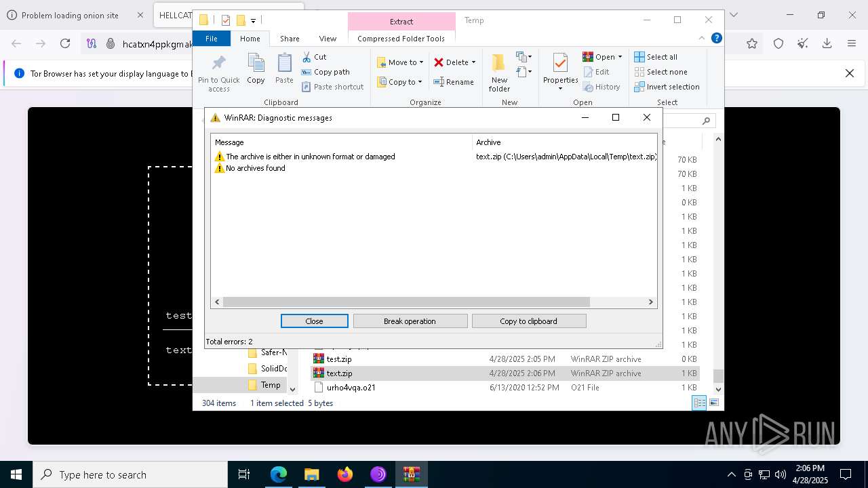Reload the Tor Browser page

pos(65,43)
